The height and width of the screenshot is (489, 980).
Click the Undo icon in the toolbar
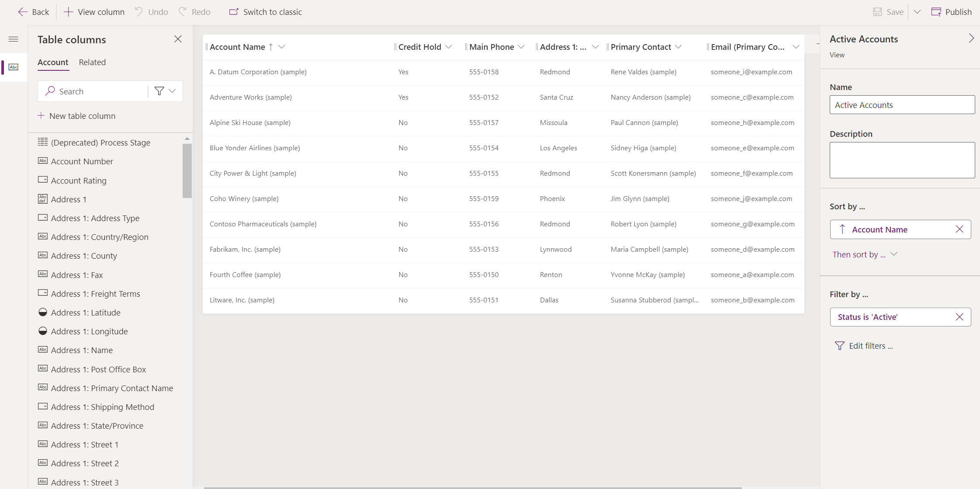[138, 12]
